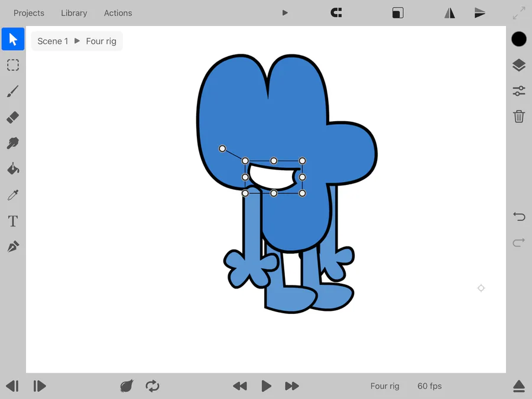Click the arrange overlapping squares icon

click(398, 13)
